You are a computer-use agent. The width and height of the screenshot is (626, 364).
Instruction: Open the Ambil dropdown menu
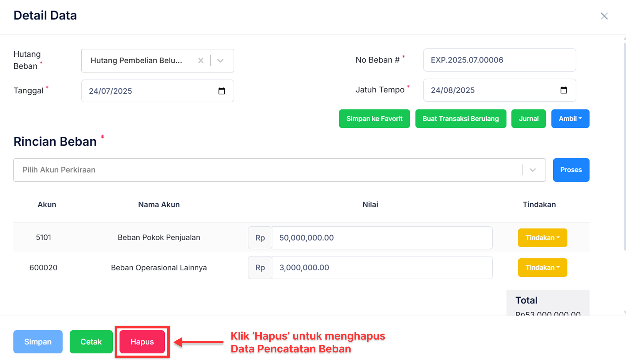pyautogui.click(x=570, y=118)
